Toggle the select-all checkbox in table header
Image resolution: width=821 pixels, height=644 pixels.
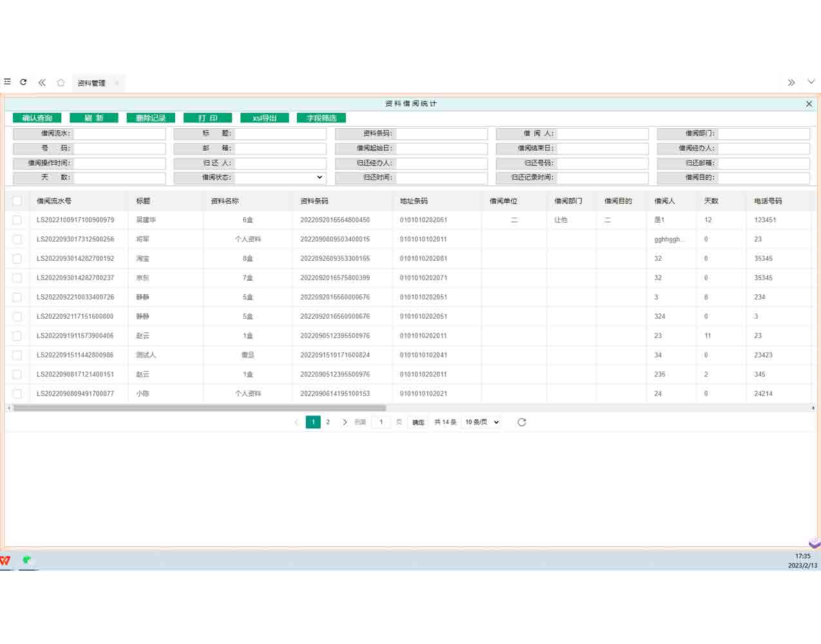pyautogui.click(x=17, y=201)
